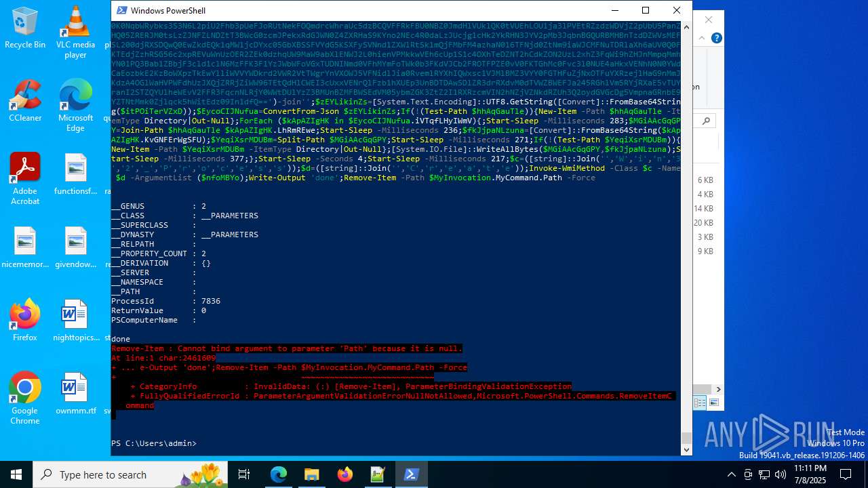Open the tray icon left of network
Screen dimensions: 868x488
point(747,474)
